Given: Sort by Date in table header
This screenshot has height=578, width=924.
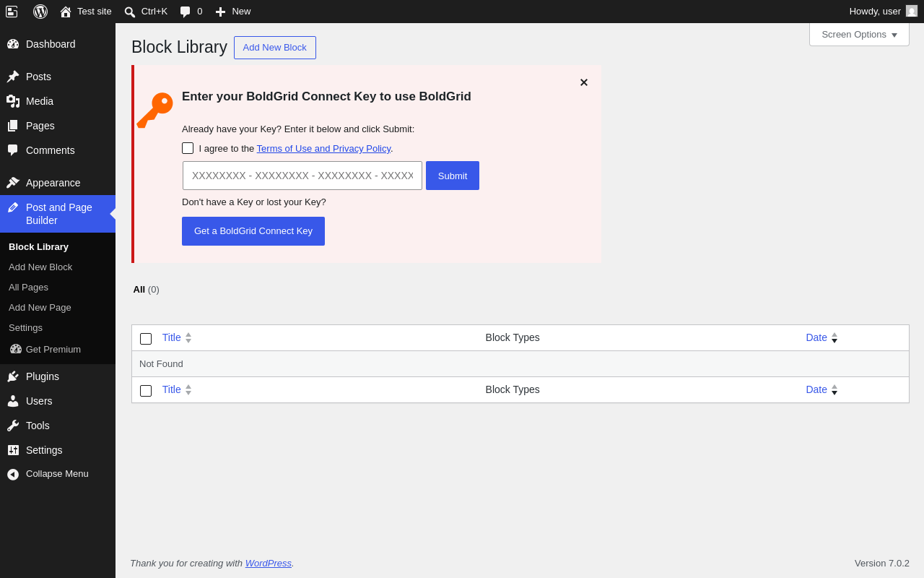Looking at the screenshot, I should click(816, 337).
